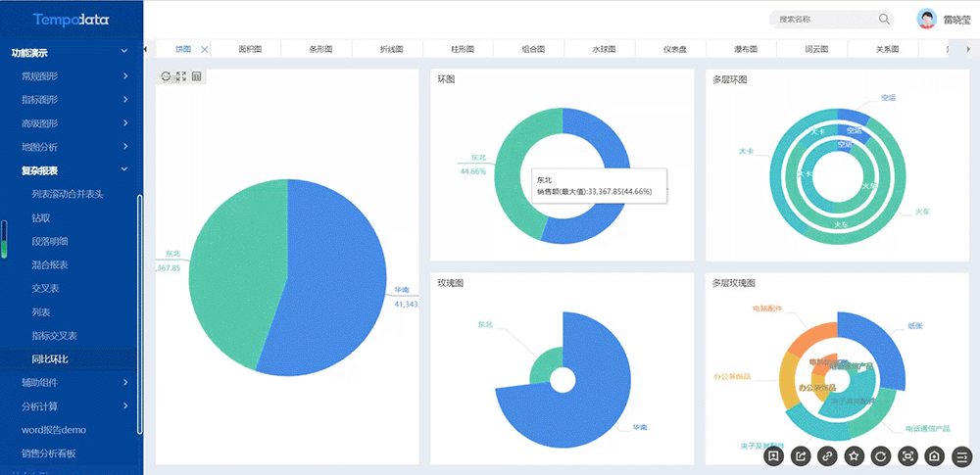980x475 pixels.
Task: Click the link icon in bottom toolbar
Action: [827, 456]
